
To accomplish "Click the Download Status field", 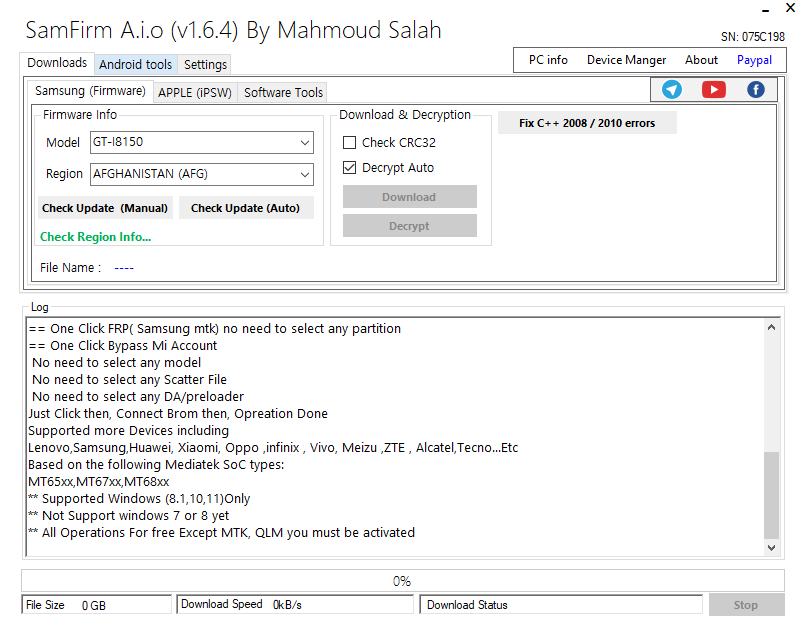I will (561, 605).
